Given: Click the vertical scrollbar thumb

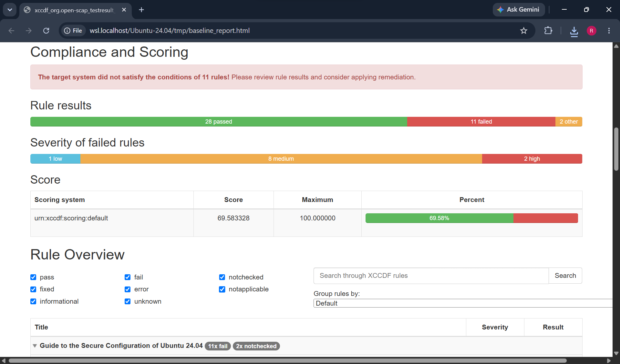Looking at the screenshot, I should [616, 149].
